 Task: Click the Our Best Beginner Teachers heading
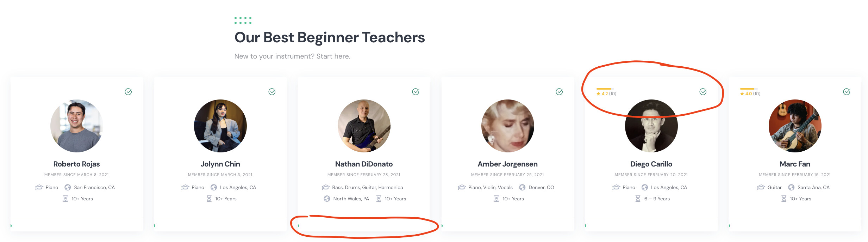[x=330, y=37]
